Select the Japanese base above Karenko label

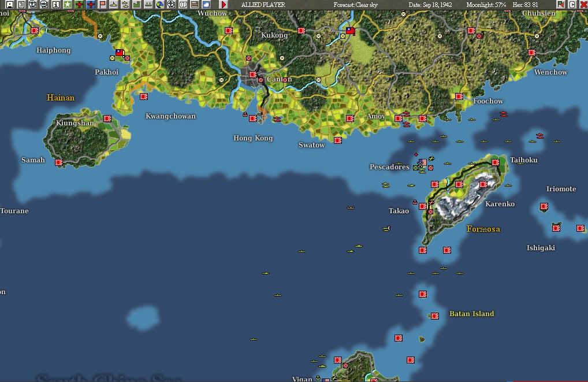tap(483, 184)
